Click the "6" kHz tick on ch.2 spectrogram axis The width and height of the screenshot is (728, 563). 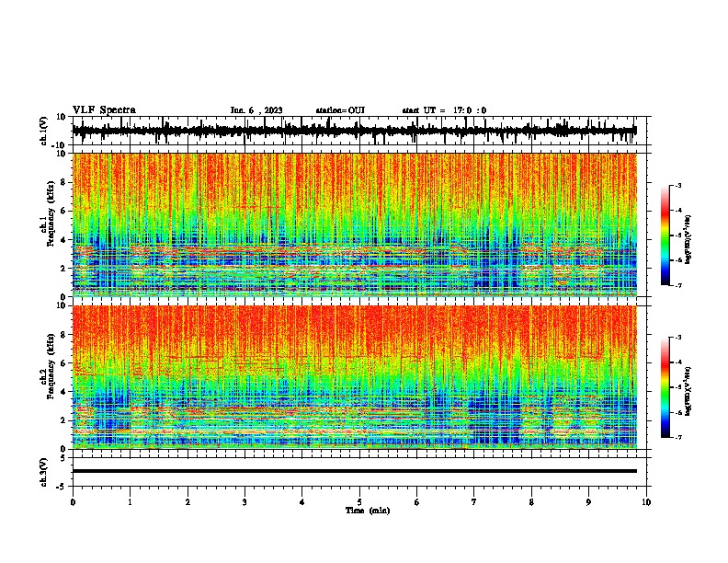click(x=64, y=363)
